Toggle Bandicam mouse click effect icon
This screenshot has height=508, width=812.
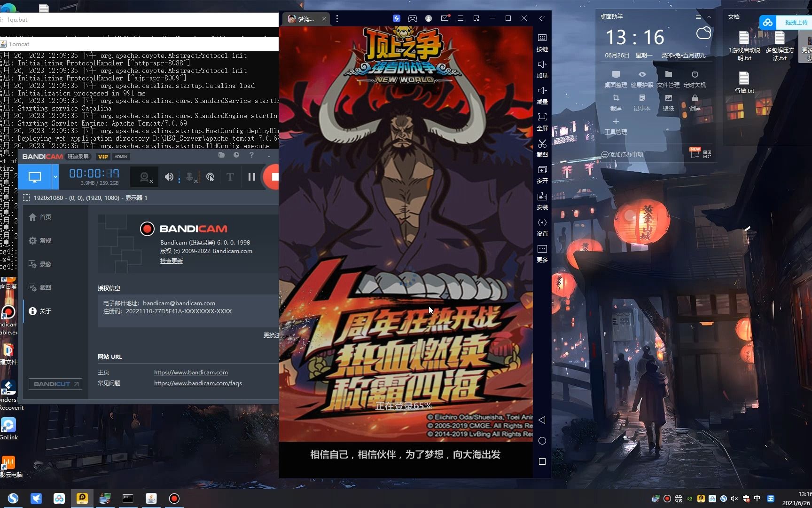tap(210, 177)
